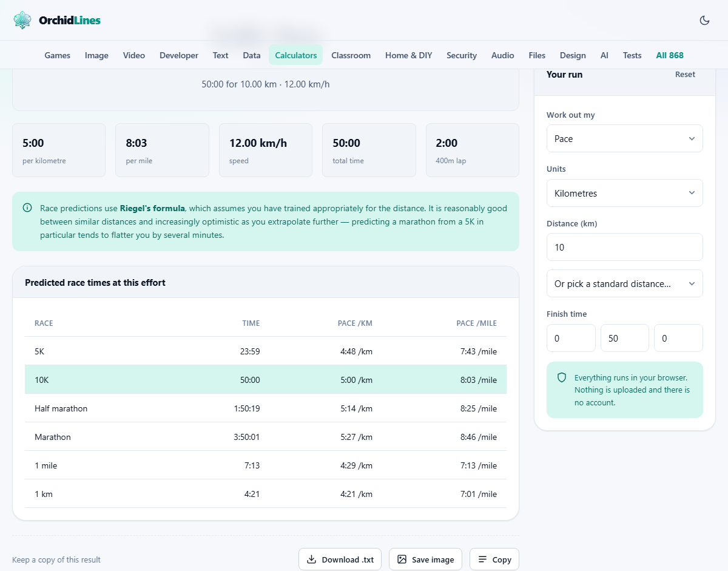The image size is (728, 571).
Task: Open the Files category
Action: pyautogui.click(x=537, y=55)
